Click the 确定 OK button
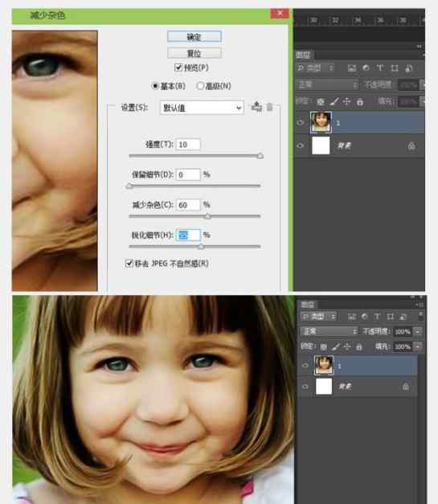 pos(194,37)
